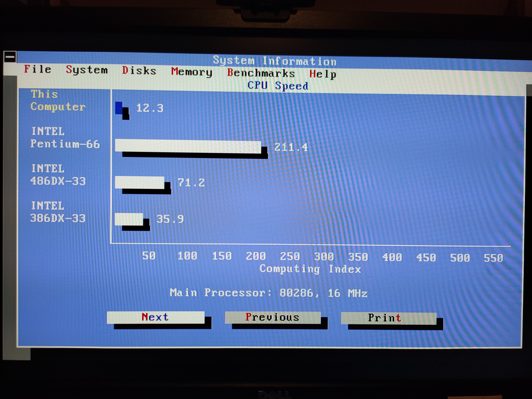Click the blue This Computer bar
532x399 pixels.
pyautogui.click(x=119, y=108)
